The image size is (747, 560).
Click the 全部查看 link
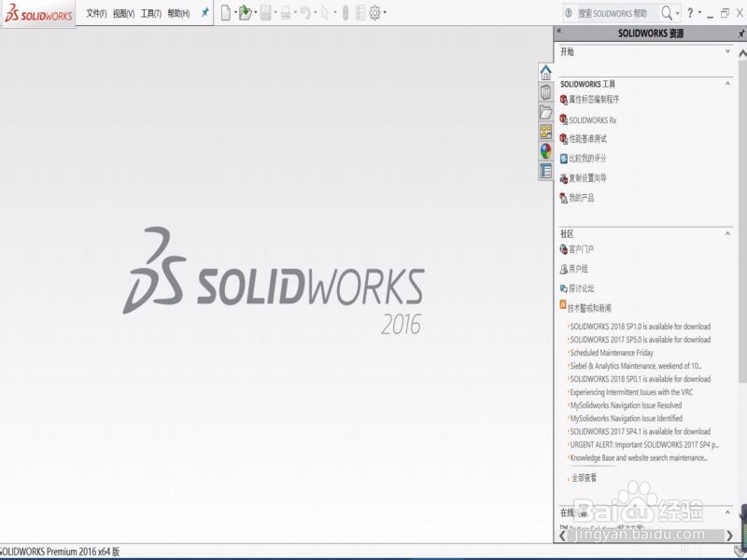click(585, 478)
